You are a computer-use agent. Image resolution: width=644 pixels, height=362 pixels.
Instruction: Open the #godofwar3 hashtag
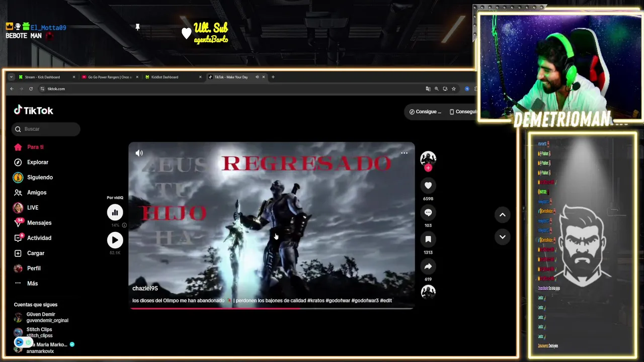pos(365,301)
